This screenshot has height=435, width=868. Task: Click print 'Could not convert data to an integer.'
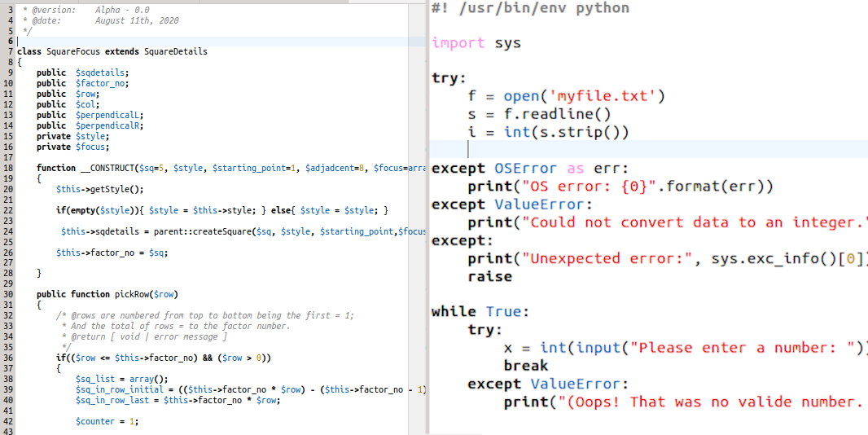(x=668, y=222)
